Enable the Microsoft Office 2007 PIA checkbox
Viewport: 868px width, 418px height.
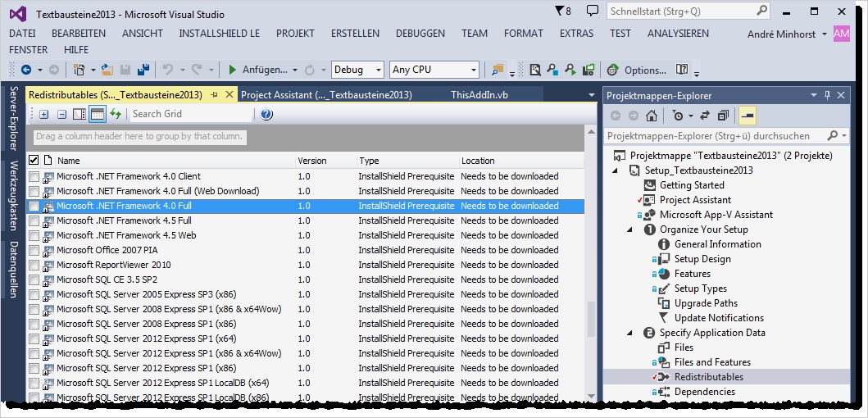coord(34,250)
